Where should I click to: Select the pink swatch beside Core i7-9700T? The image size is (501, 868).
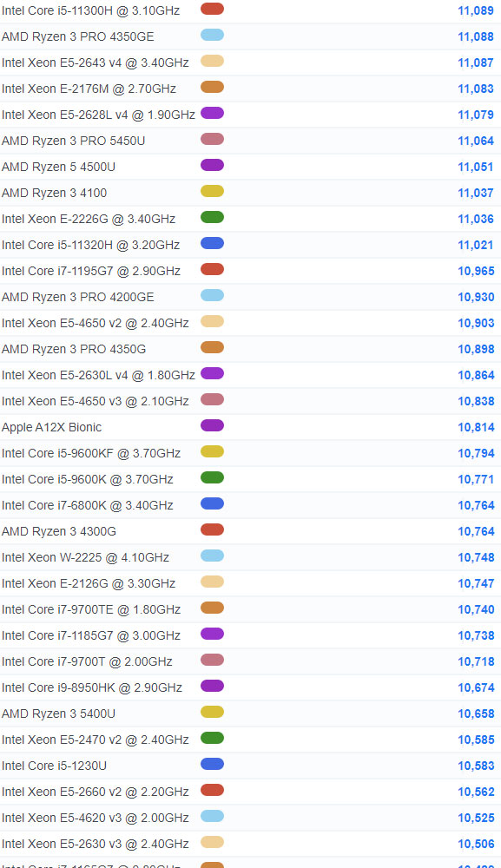[212, 660]
